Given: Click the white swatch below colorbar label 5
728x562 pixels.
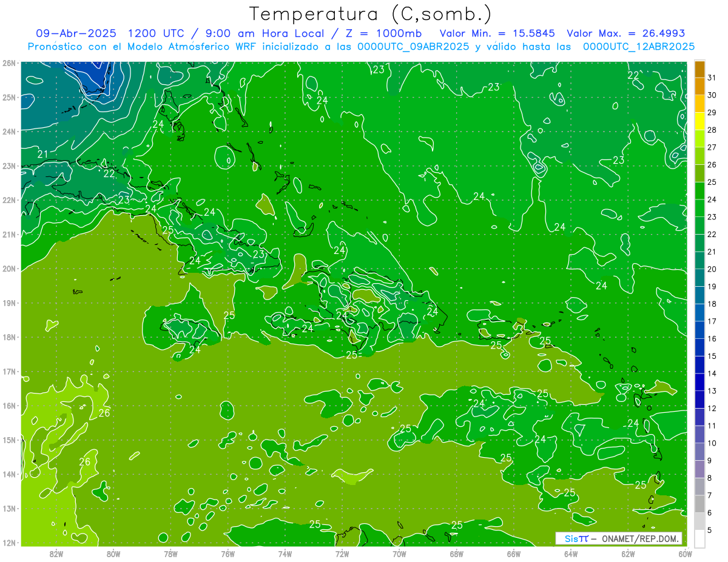Looking at the screenshot, I should 699,538.
